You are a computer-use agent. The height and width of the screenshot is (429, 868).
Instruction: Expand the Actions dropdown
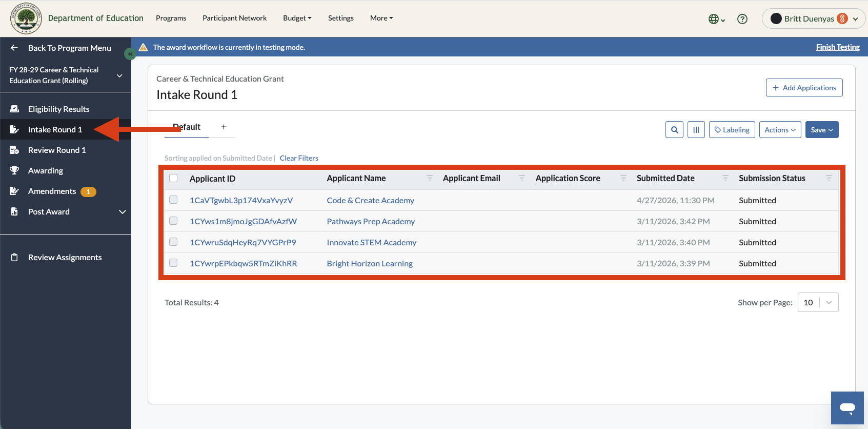click(780, 130)
